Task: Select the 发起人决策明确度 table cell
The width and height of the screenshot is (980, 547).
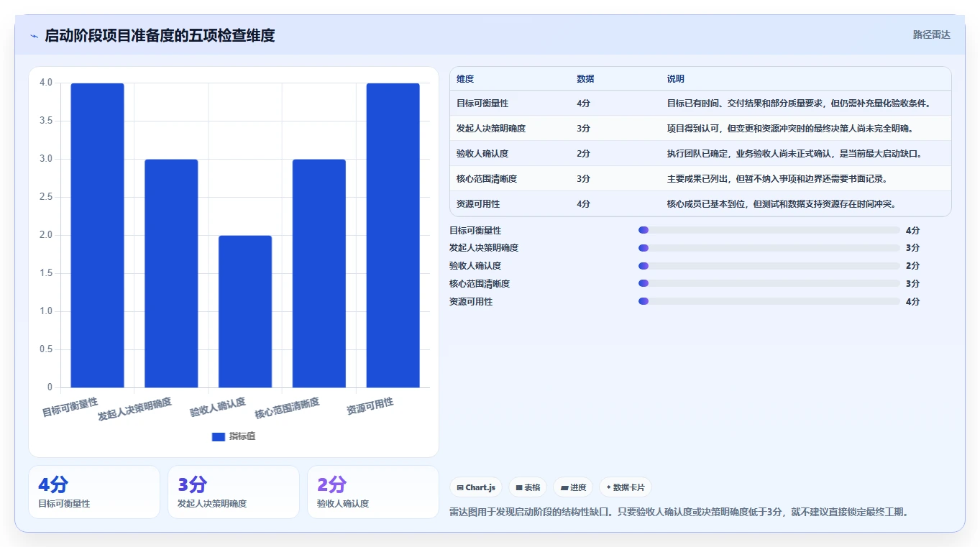Action: (491, 129)
